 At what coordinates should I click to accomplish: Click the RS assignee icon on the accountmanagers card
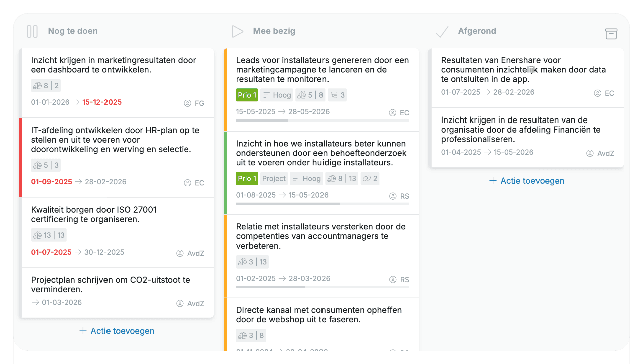(x=393, y=280)
